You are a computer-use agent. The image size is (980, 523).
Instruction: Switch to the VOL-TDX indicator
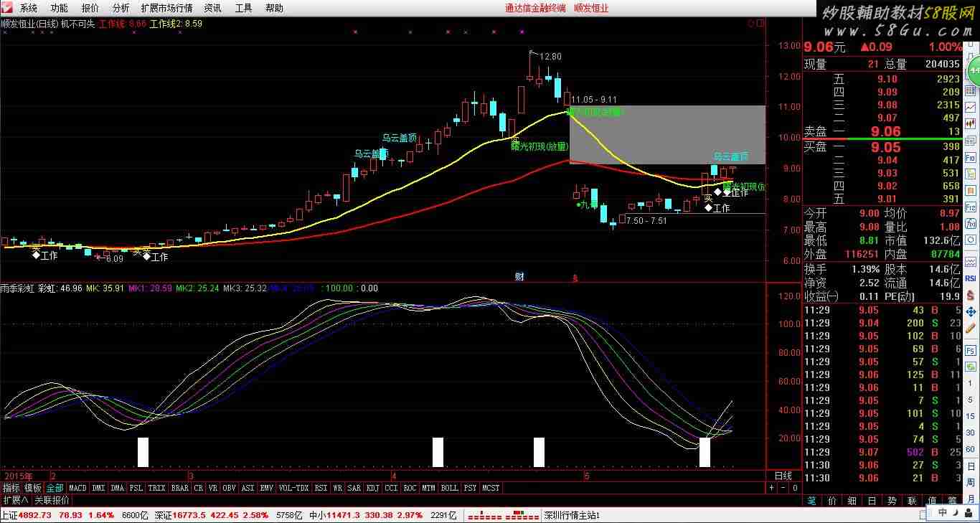click(294, 488)
